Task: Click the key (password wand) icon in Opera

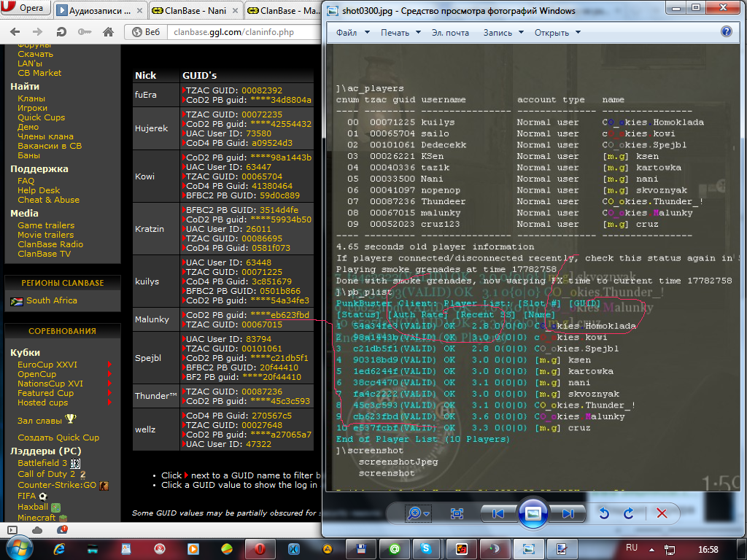Action: (85, 32)
